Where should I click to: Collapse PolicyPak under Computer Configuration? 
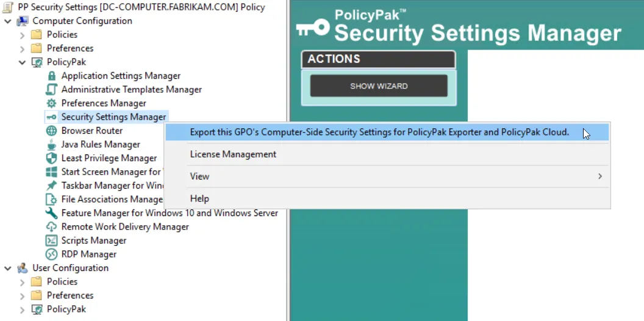tap(22, 62)
